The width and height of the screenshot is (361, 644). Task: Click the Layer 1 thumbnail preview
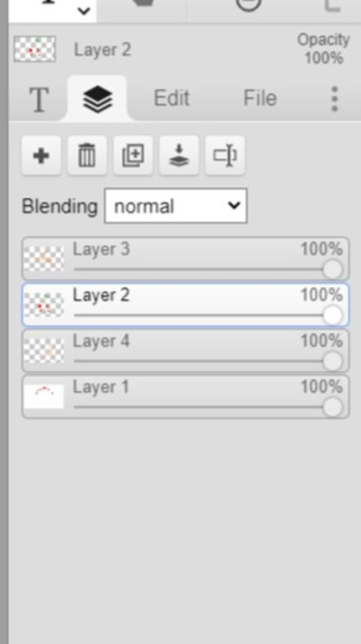[x=44, y=397]
